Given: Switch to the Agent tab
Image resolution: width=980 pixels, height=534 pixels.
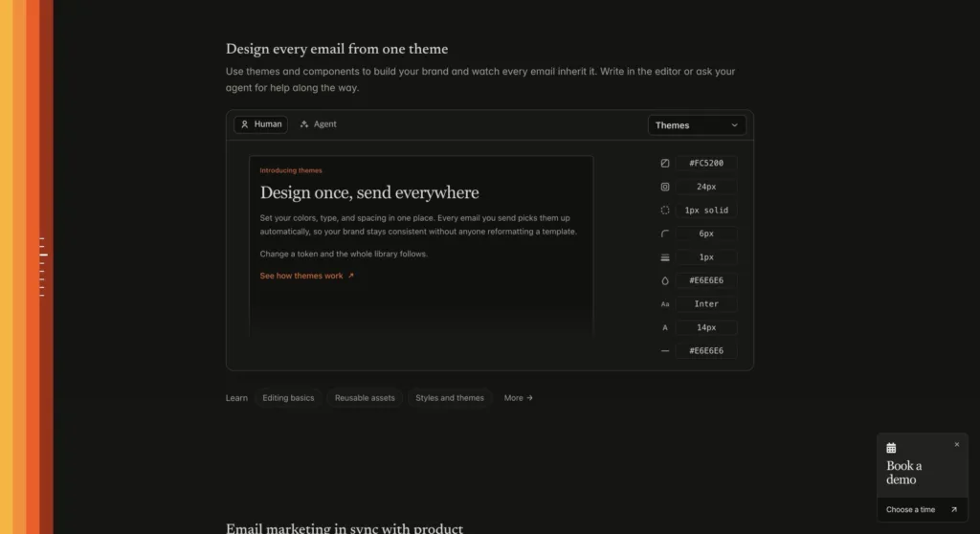Looking at the screenshot, I should 318,124.
